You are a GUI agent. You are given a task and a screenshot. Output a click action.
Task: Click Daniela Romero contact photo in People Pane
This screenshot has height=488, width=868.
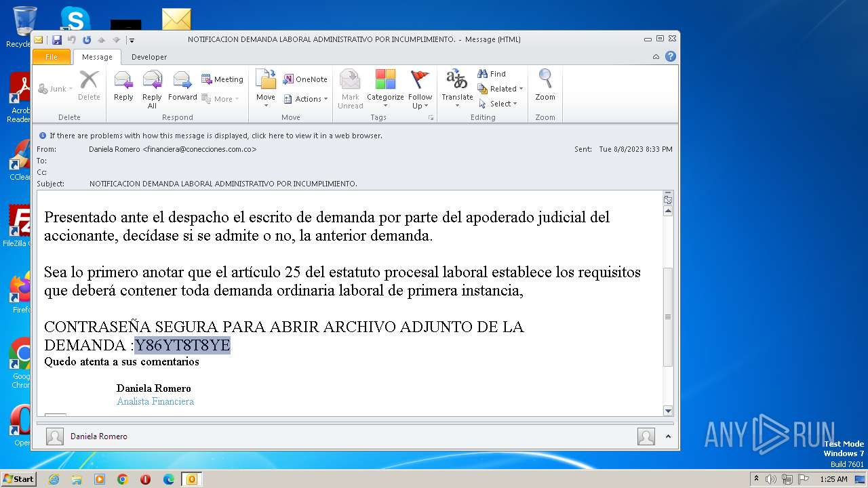pyautogui.click(x=55, y=436)
